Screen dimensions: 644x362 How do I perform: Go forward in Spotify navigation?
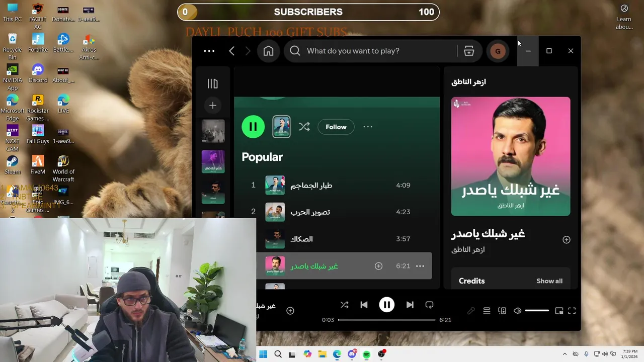[x=248, y=51]
